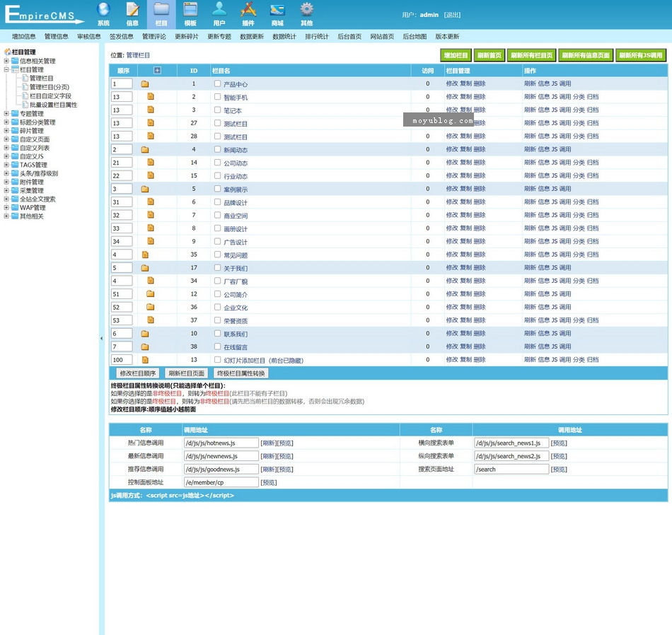Click the folder icon in 关于我们 row
Image resolution: width=672 pixels, height=635 pixels.
pos(145,268)
